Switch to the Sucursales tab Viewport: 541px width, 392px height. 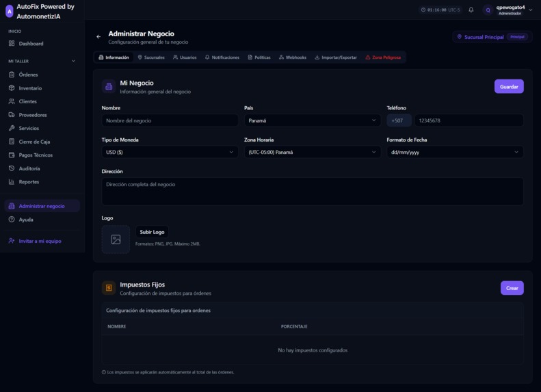[x=151, y=57]
